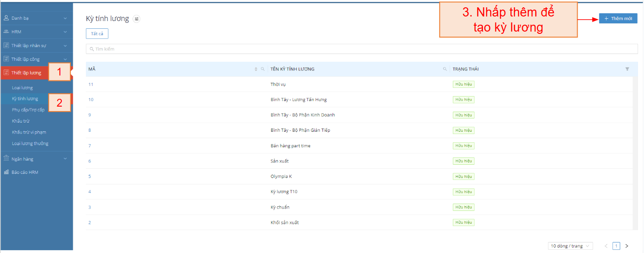The image size is (644, 253).
Task: Click the sort arrows in MÃ column
Action: point(256,69)
